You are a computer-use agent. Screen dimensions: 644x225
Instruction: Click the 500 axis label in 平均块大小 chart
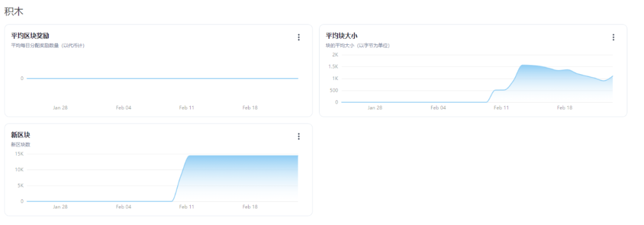[334, 91]
